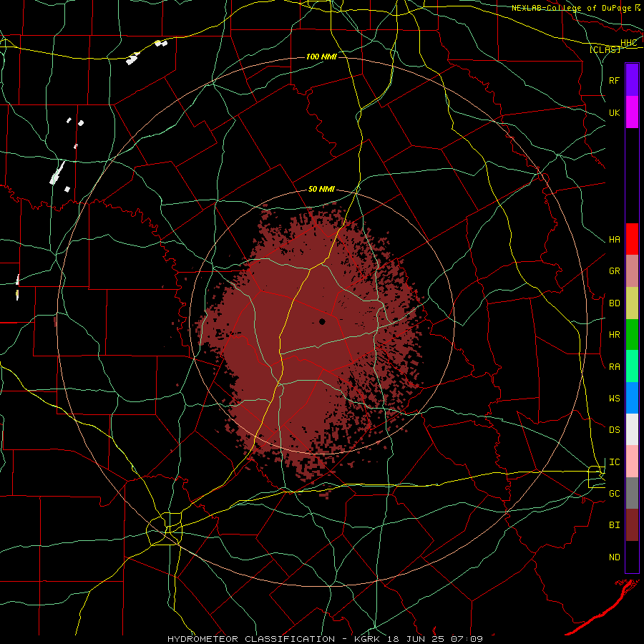Image resolution: width=644 pixels, height=644 pixels.
Task: Click the BD legend label
Action: coord(615,303)
